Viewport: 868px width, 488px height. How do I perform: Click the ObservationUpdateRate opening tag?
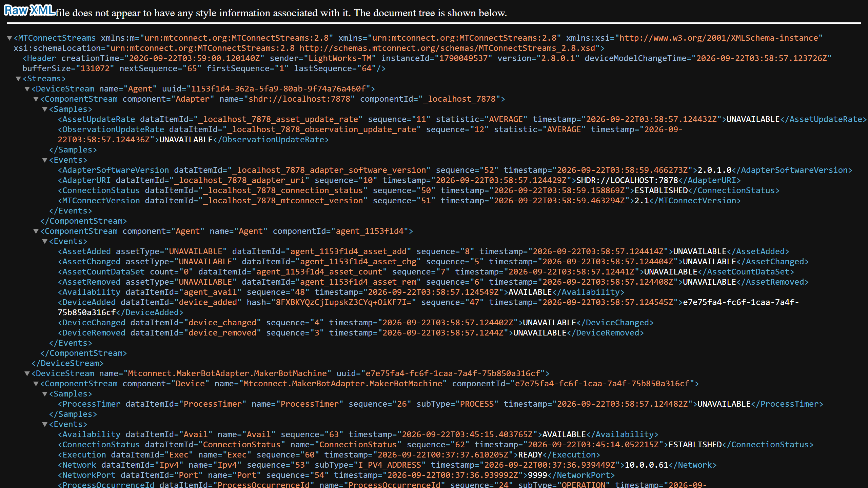(x=111, y=129)
